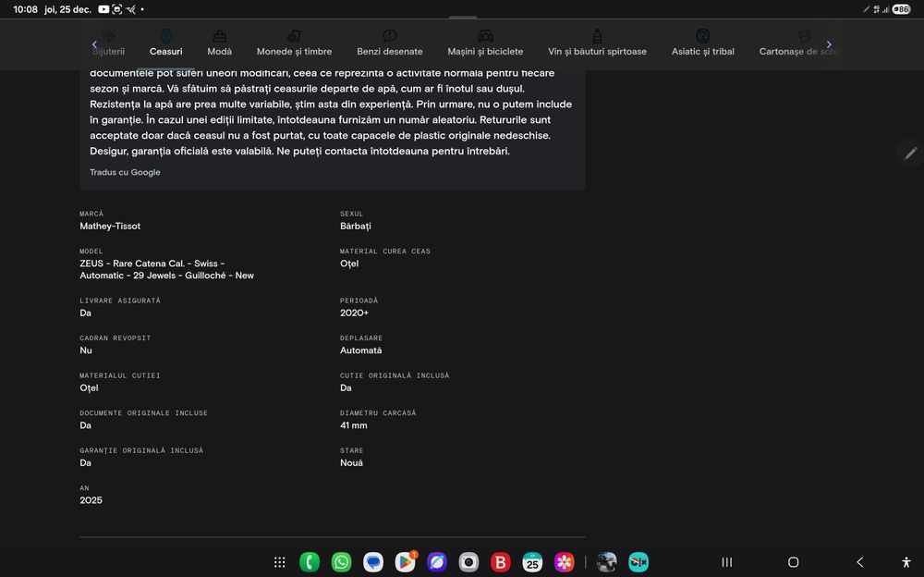Click the status bar clock 10:08
The image size is (924, 577).
click(25, 9)
